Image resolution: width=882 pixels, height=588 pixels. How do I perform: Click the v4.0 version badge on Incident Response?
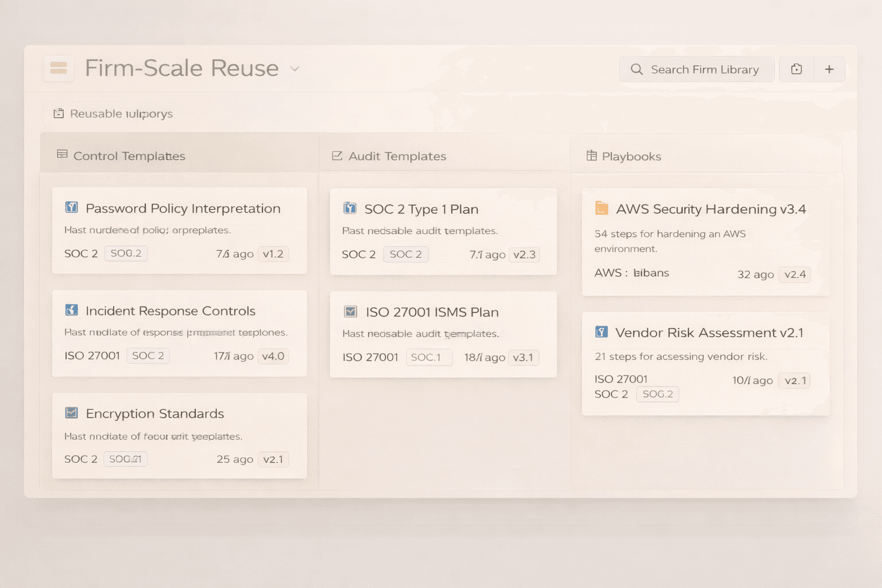(x=273, y=356)
